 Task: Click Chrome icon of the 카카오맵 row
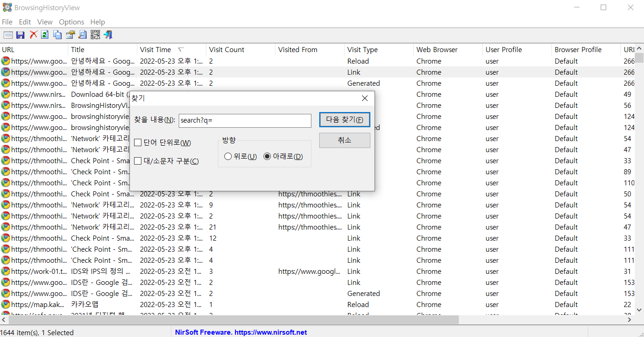(6, 304)
